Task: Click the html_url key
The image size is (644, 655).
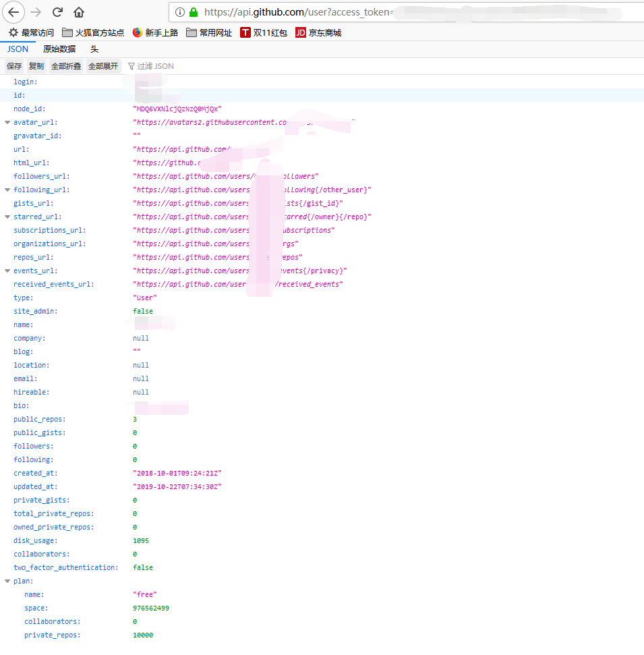Action: (x=31, y=163)
